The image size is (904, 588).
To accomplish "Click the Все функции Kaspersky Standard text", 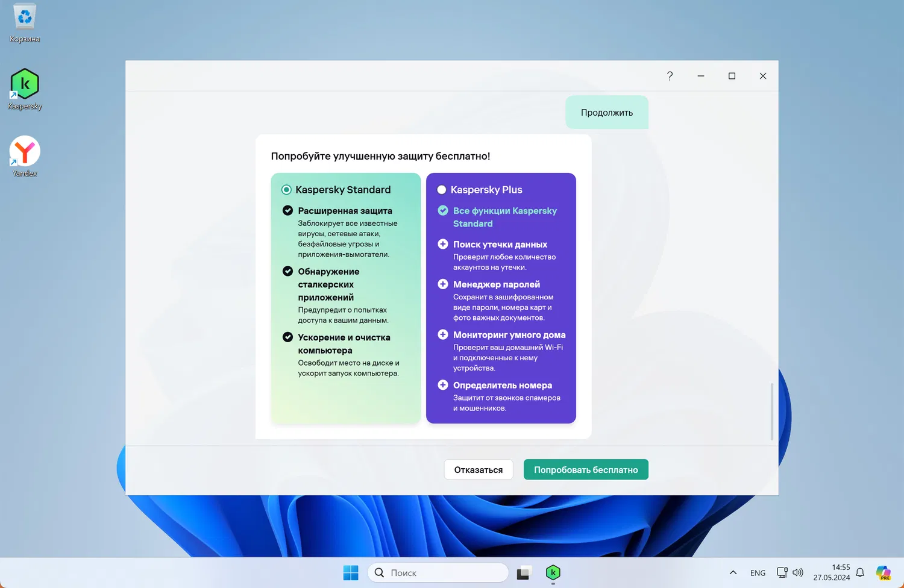I will (505, 217).
